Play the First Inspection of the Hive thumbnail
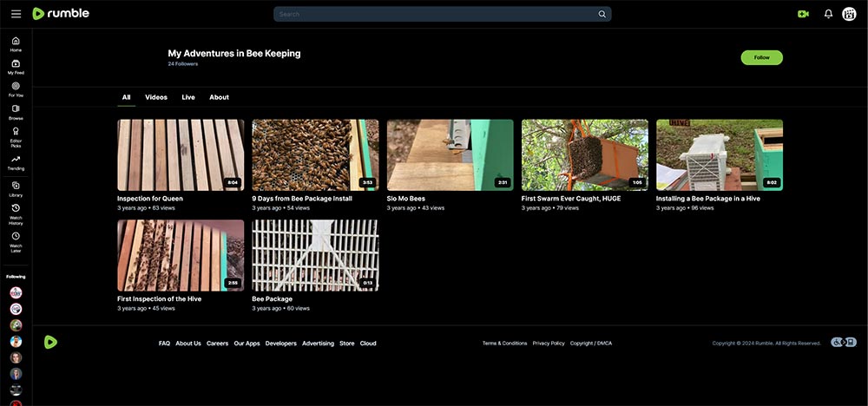The image size is (868, 406). [181, 256]
